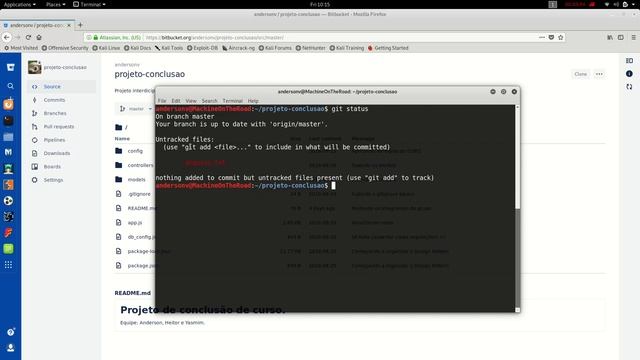Viewport: 640px width, 360px height.
Task: Open the README.md file row
Action: (142, 208)
